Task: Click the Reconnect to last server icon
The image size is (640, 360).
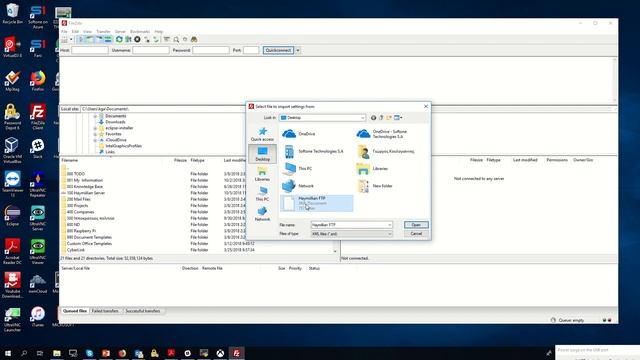Action: (x=156, y=40)
